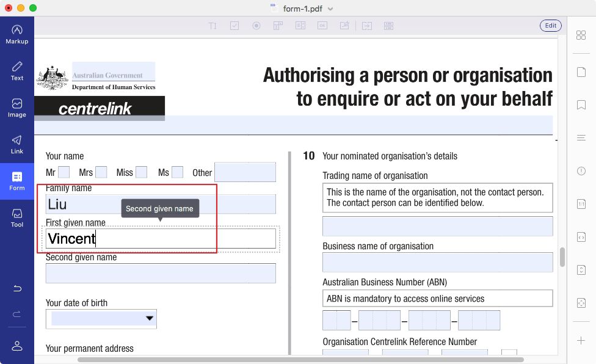The width and height of the screenshot is (596, 364).
Task: Click the stacked fields icon in toolbar
Action: 388,26
